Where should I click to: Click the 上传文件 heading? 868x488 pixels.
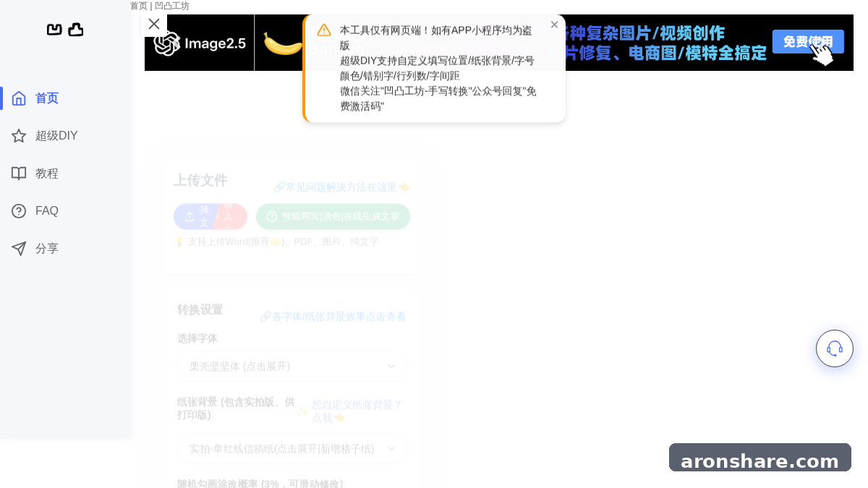click(x=200, y=180)
